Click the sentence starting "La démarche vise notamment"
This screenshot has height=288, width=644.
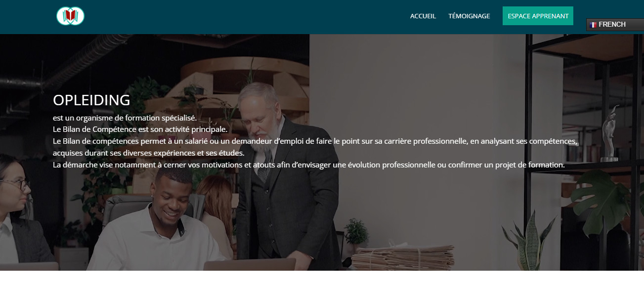309,165
